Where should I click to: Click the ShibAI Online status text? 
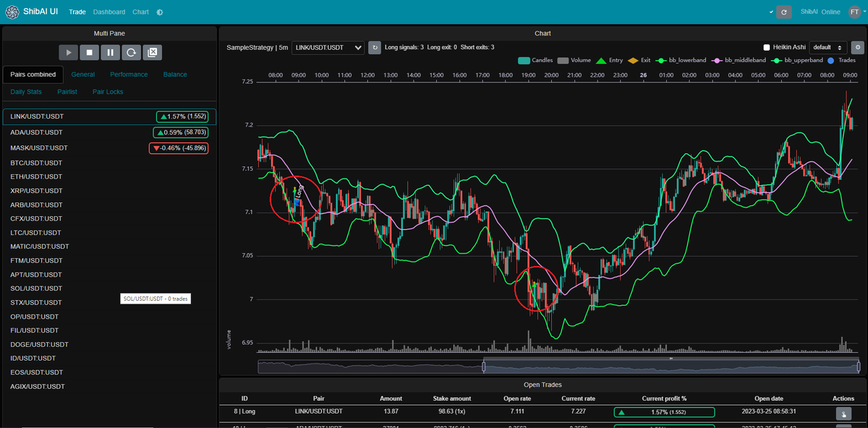click(820, 12)
